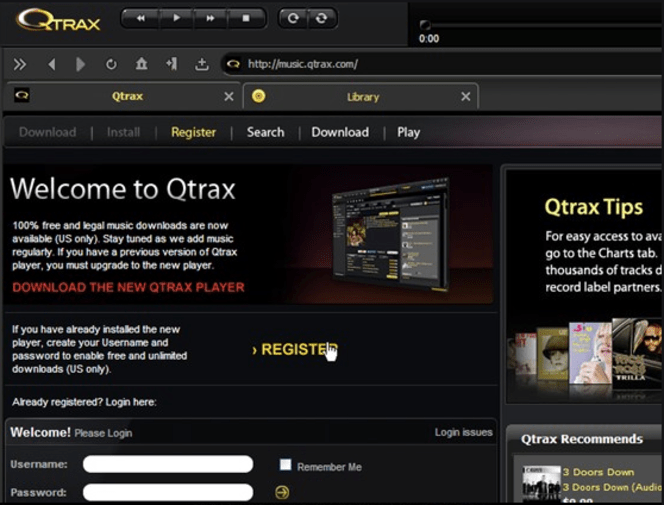Click Download the New Qtrax Player link

(x=128, y=287)
